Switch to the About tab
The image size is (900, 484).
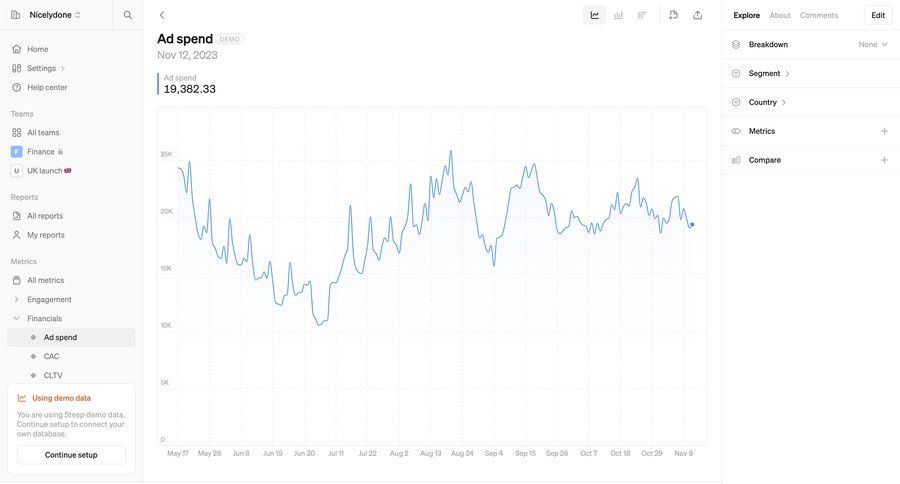[780, 15]
